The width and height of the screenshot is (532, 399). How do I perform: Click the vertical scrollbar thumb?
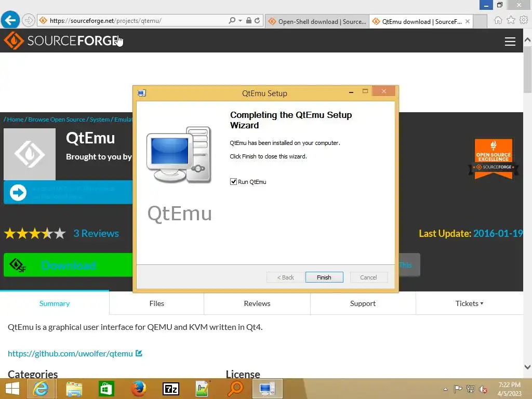pos(527,70)
